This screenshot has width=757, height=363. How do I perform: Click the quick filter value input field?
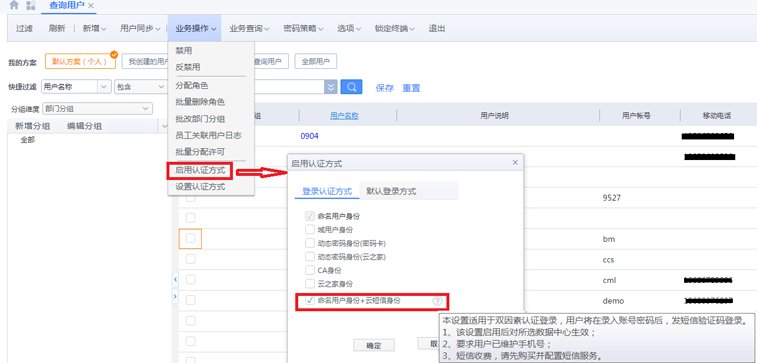coord(289,87)
